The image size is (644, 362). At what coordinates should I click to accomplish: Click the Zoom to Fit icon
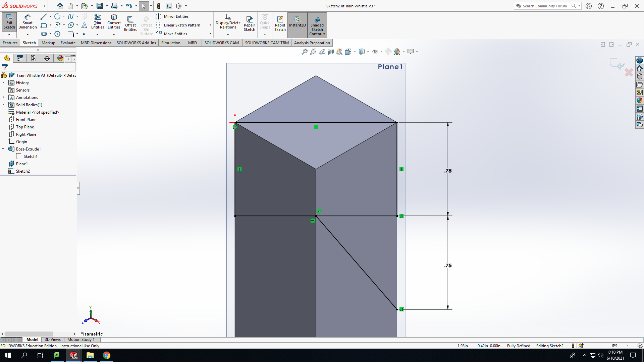pyautogui.click(x=304, y=52)
